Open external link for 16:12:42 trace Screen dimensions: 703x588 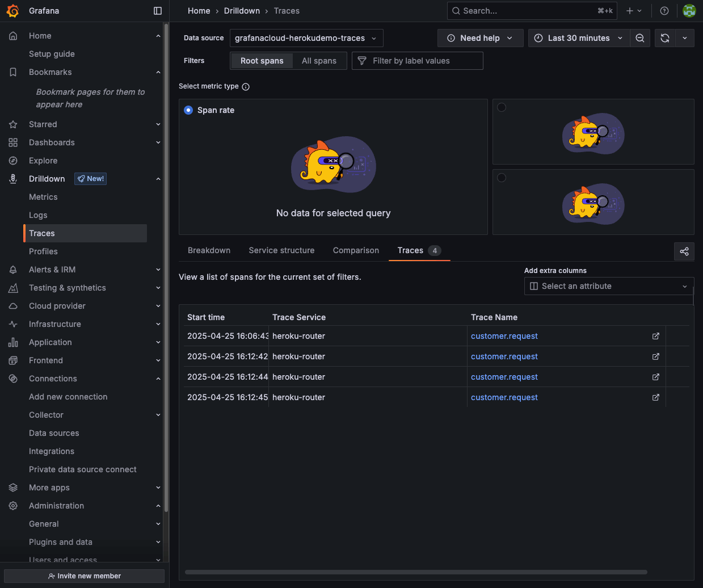(x=656, y=356)
